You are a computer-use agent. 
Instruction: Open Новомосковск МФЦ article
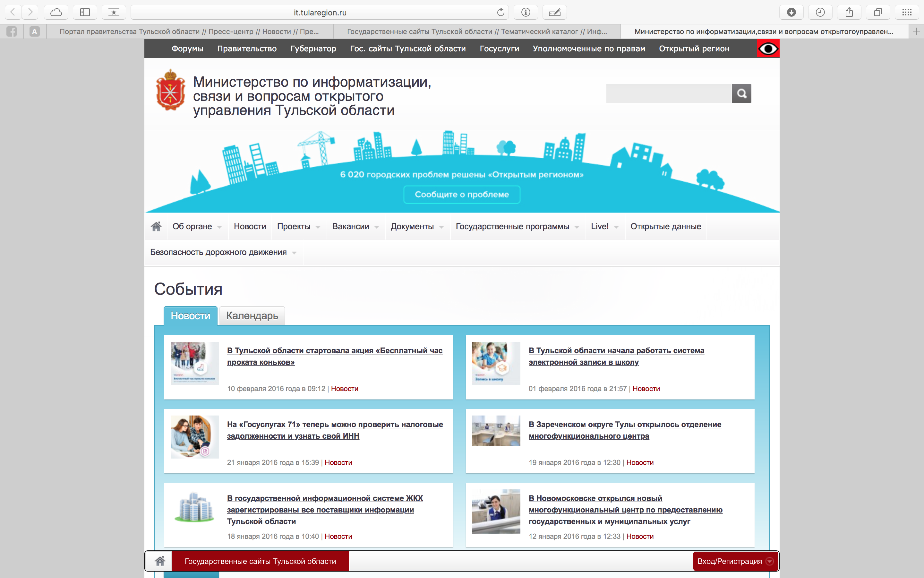tap(625, 510)
